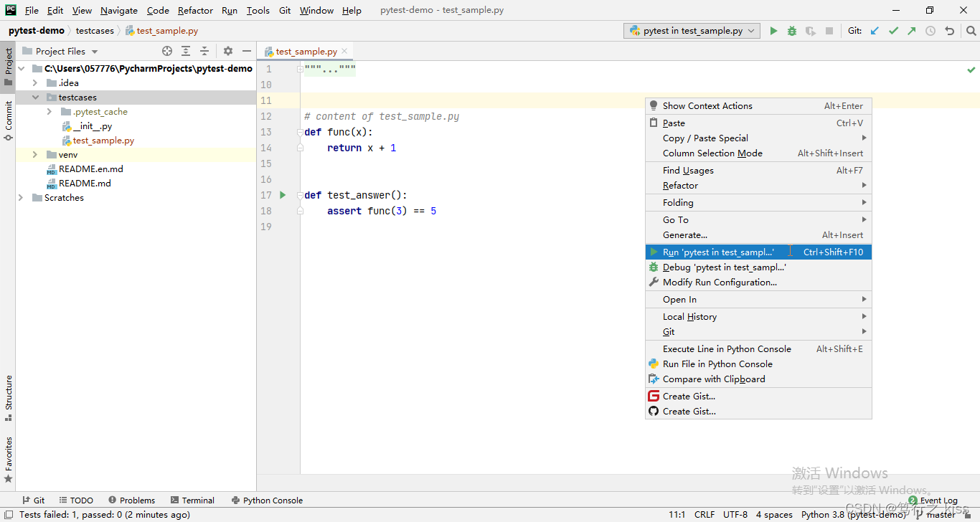Click the UTF-8 encoding in status bar

[x=735, y=514]
